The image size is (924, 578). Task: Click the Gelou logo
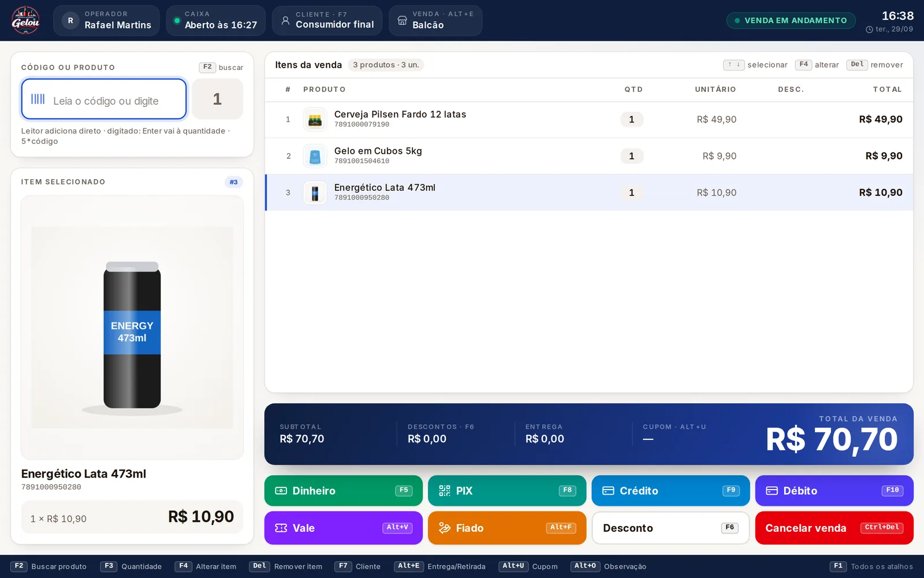tap(25, 20)
